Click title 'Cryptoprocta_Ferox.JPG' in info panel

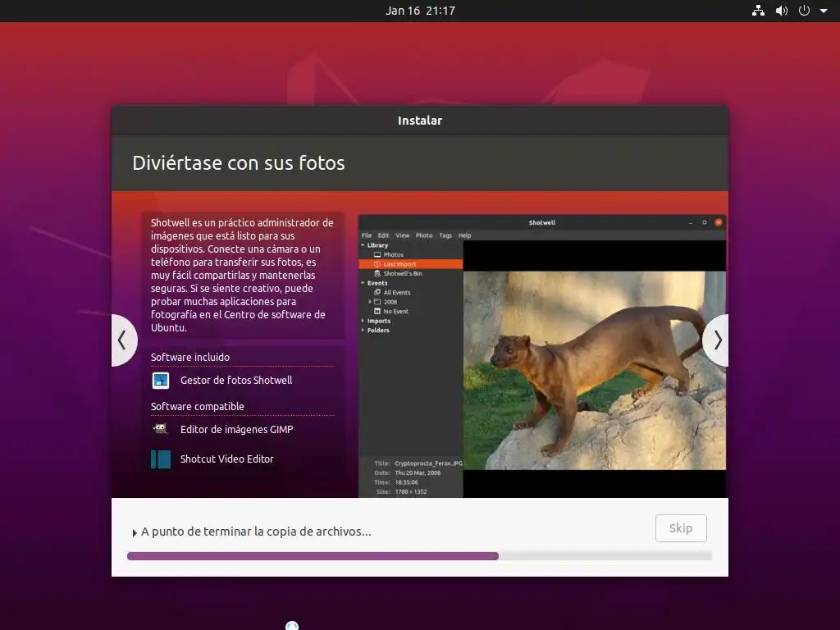tap(428, 463)
